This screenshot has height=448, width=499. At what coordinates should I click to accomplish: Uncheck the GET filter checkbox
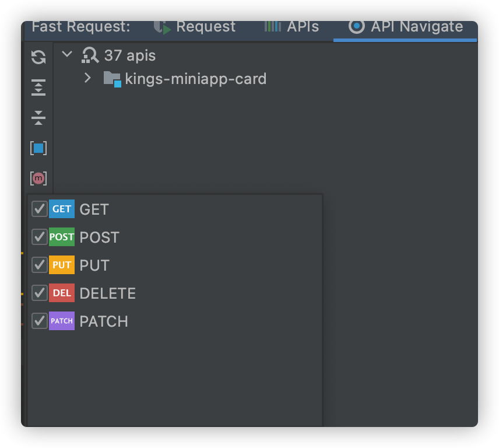pyautogui.click(x=39, y=208)
